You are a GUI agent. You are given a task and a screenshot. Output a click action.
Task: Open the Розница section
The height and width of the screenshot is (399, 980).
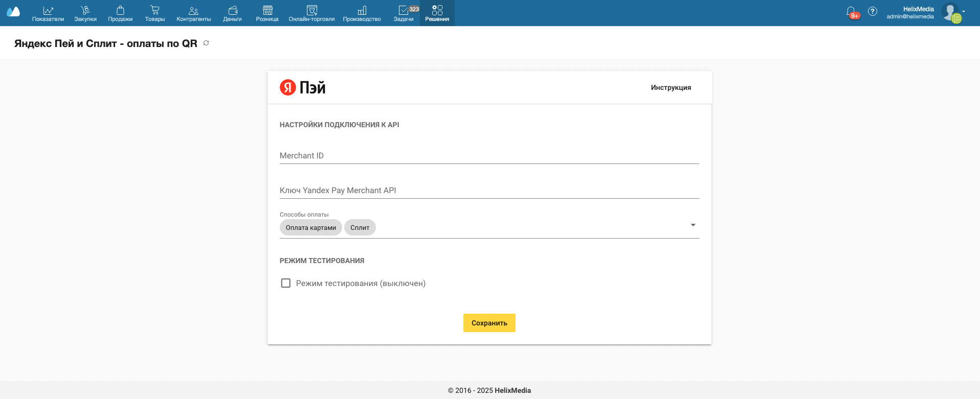pyautogui.click(x=268, y=13)
